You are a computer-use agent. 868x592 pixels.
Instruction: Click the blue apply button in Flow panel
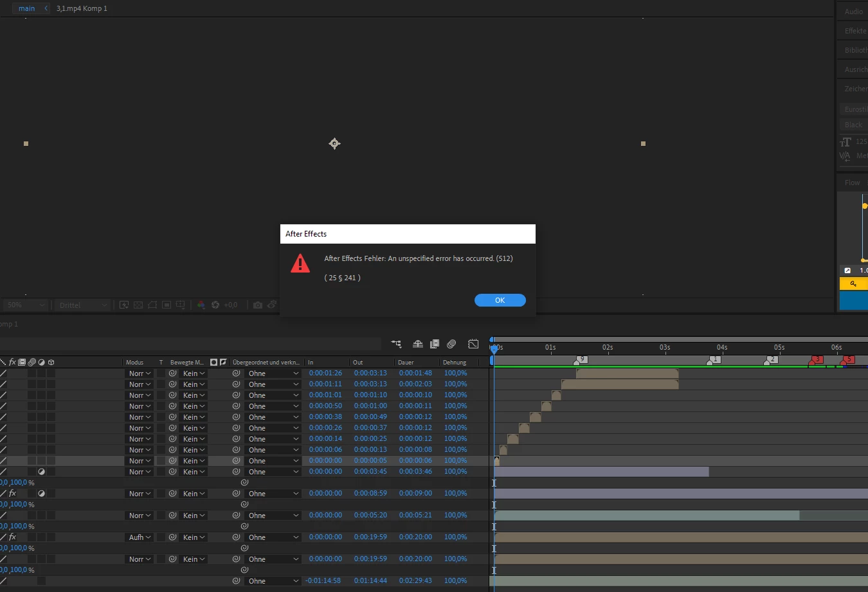(x=854, y=300)
